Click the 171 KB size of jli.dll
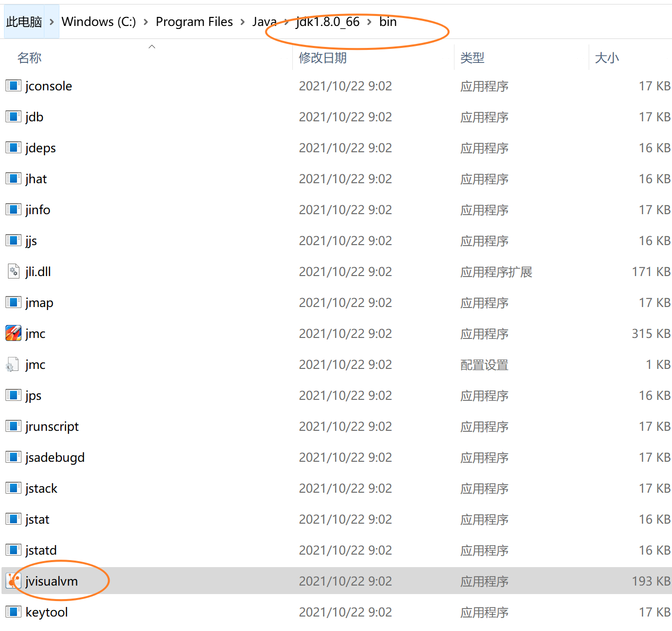The width and height of the screenshot is (672, 631). [651, 272]
